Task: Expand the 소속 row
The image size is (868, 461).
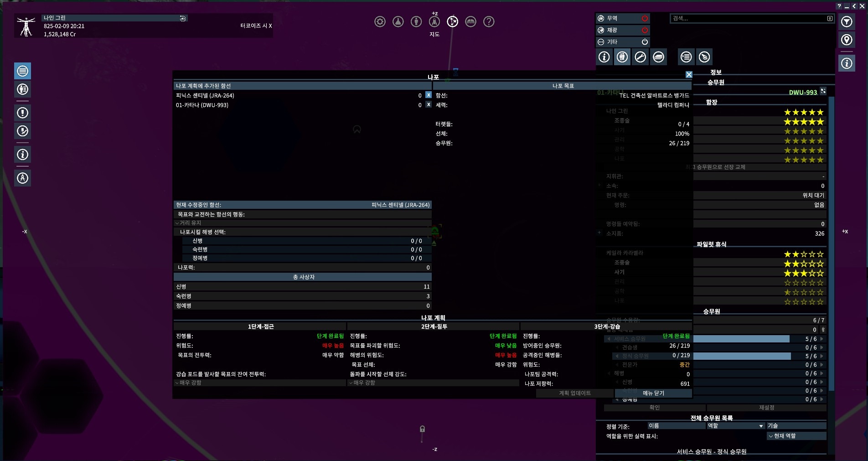Action: click(x=599, y=186)
